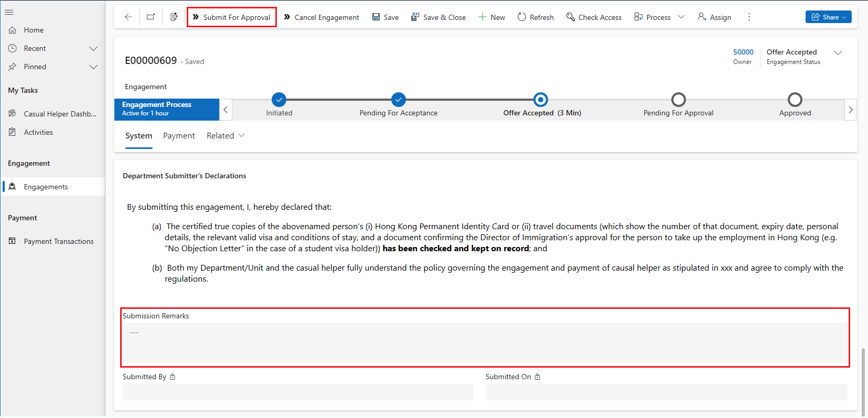Click the Check Access key icon

point(571,17)
